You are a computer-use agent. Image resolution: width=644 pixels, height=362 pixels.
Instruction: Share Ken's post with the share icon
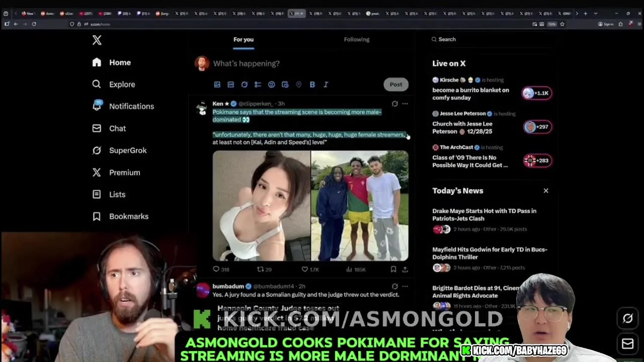tap(405, 269)
